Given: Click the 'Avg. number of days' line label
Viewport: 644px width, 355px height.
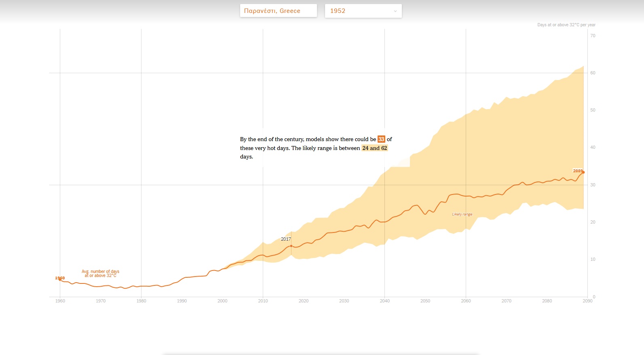Looking at the screenshot, I should point(101,273).
